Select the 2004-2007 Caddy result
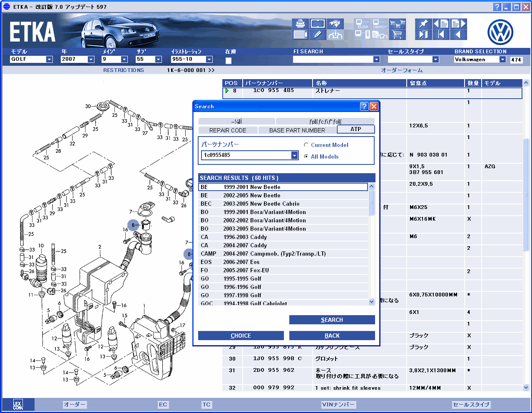This screenshot has width=532, height=413. pyautogui.click(x=283, y=245)
